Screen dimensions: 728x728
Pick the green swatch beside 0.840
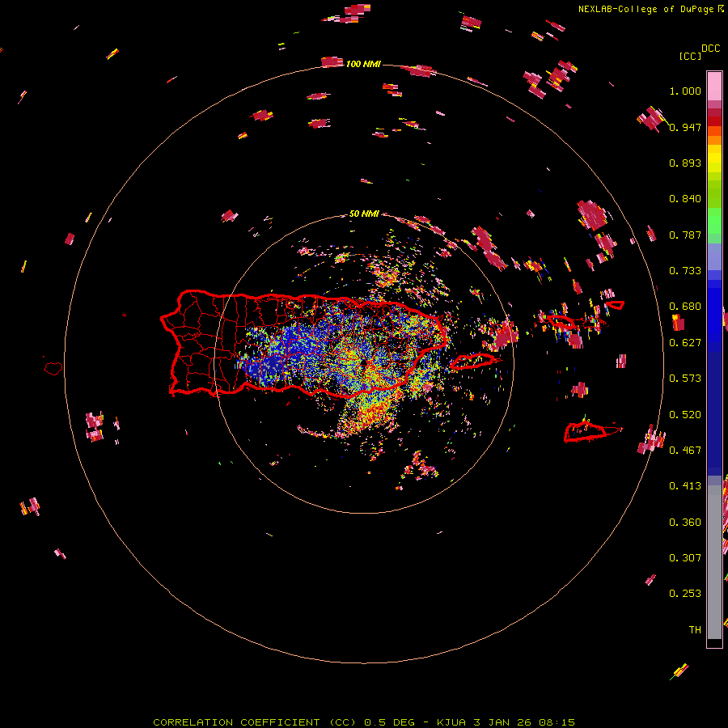[714, 199]
